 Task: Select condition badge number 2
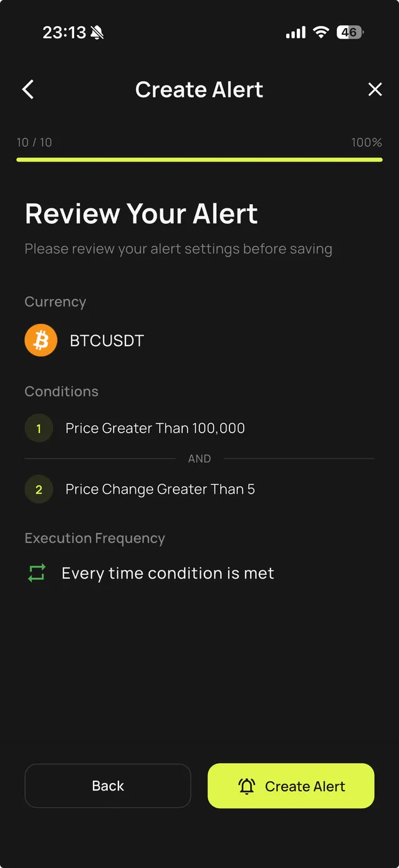tap(39, 489)
